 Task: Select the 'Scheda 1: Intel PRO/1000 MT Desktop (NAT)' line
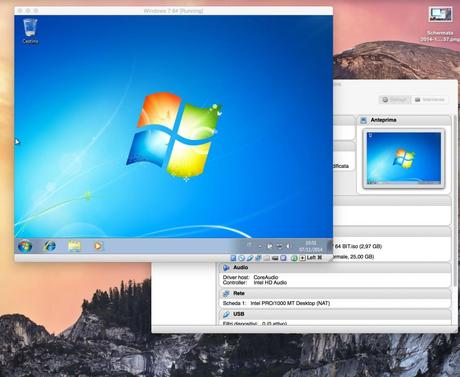coord(276,303)
